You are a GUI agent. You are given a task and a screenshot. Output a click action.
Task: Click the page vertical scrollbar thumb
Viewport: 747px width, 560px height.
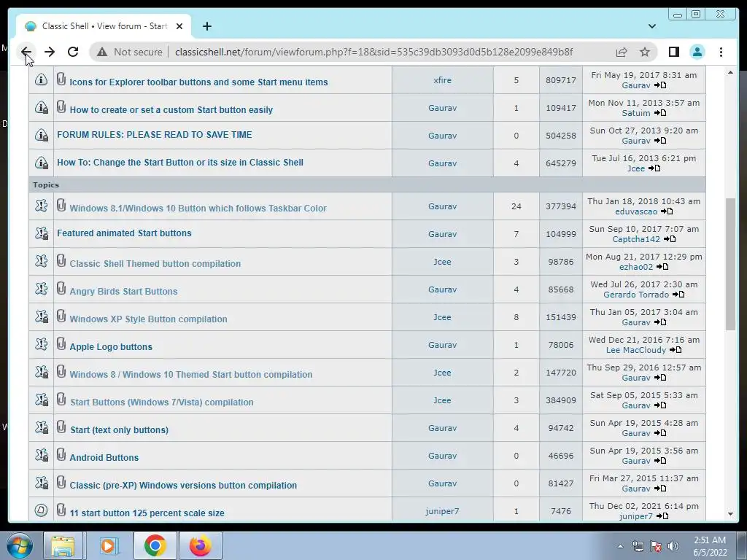(x=730, y=264)
